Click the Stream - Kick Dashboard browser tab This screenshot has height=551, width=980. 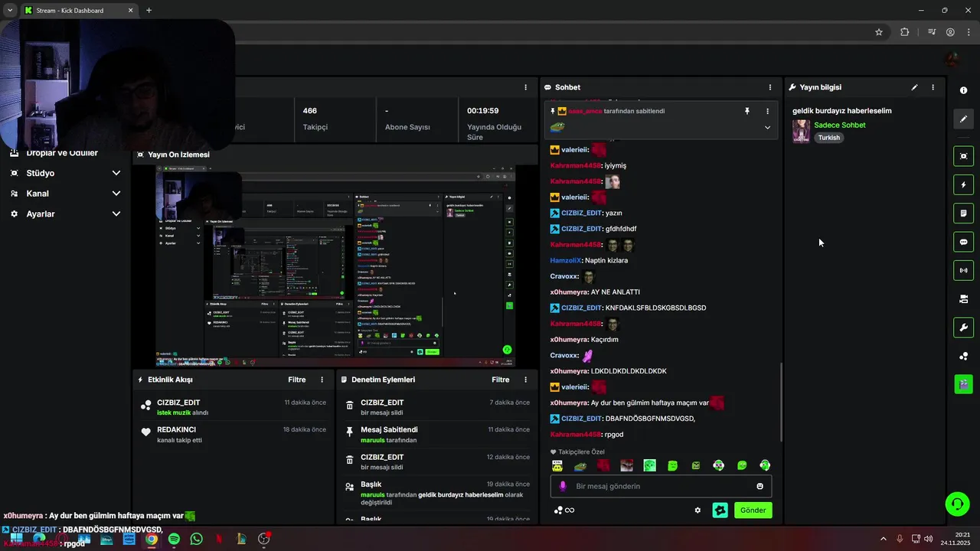tap(80, 11)
